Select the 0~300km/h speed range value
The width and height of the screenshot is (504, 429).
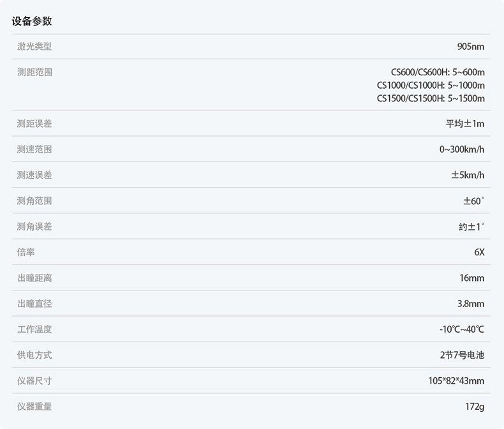(x=462, y=149)
